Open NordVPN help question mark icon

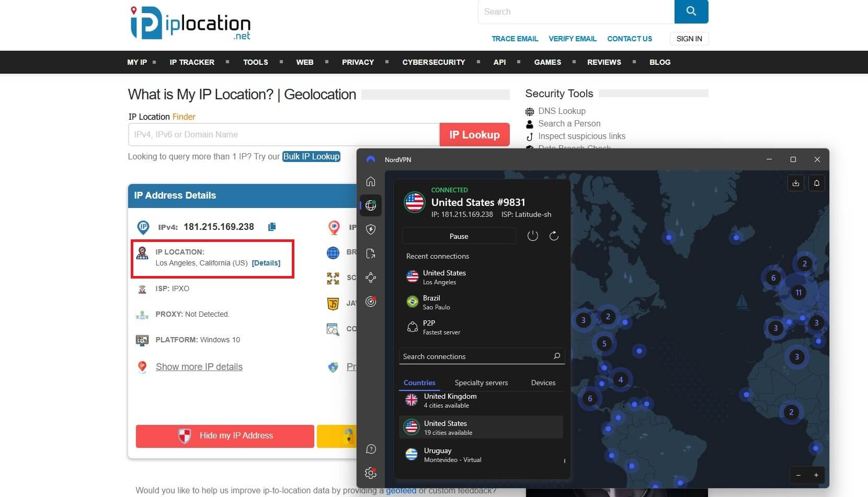[x=371, y=449]
